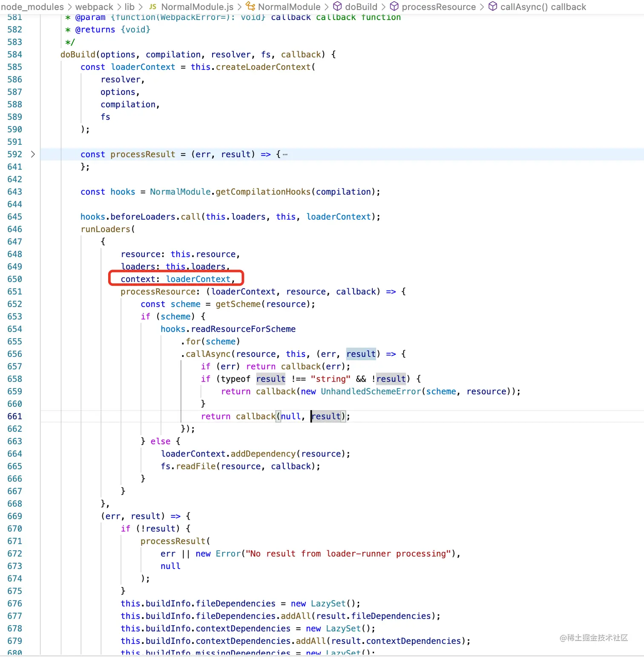
Task: Select NormalModule class breadcrumb label
Action: click(289, 7)
